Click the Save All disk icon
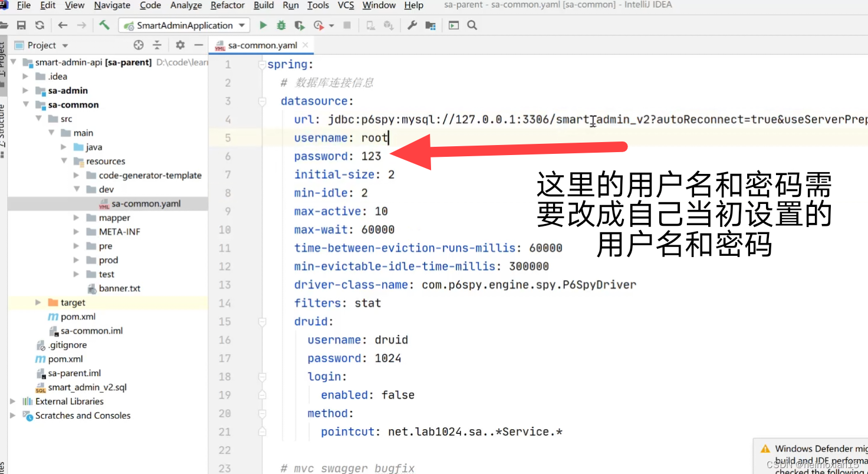The image size is (868, 474). click(x=21, y=25)
